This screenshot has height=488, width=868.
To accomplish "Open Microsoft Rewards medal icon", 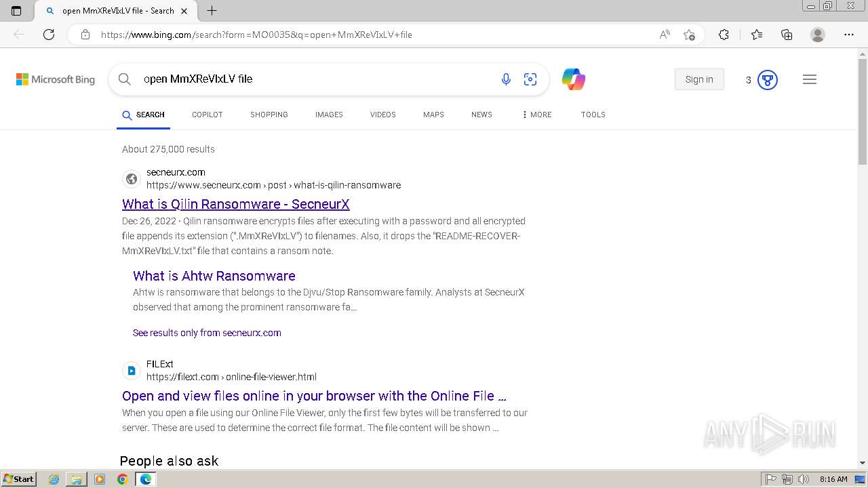I will coord(768,80).
